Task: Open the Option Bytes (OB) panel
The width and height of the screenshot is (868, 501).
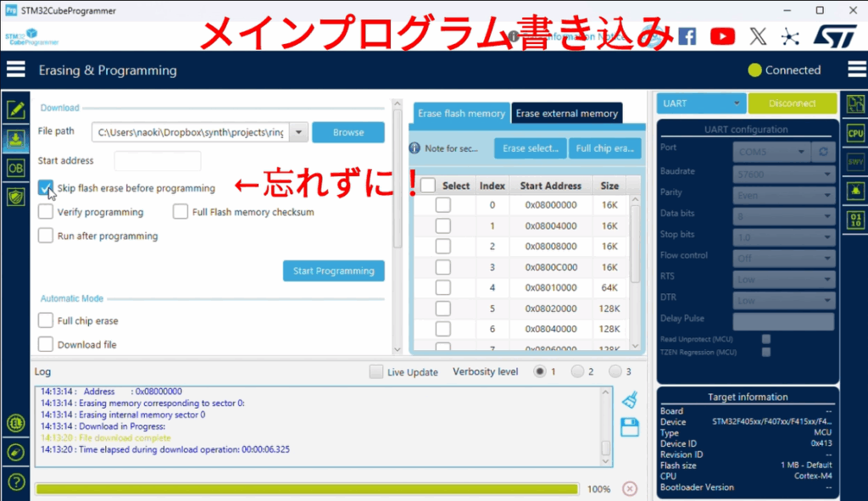Action: click(15, 169)
